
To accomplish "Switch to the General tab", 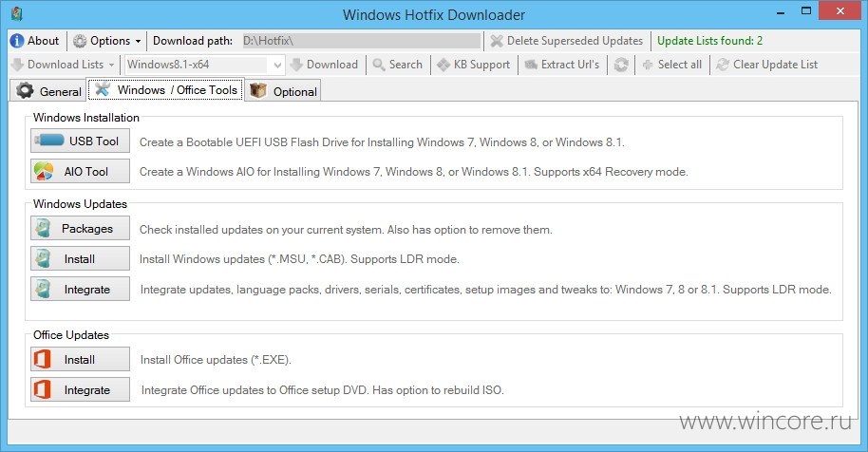I will (x=48, y=91).
